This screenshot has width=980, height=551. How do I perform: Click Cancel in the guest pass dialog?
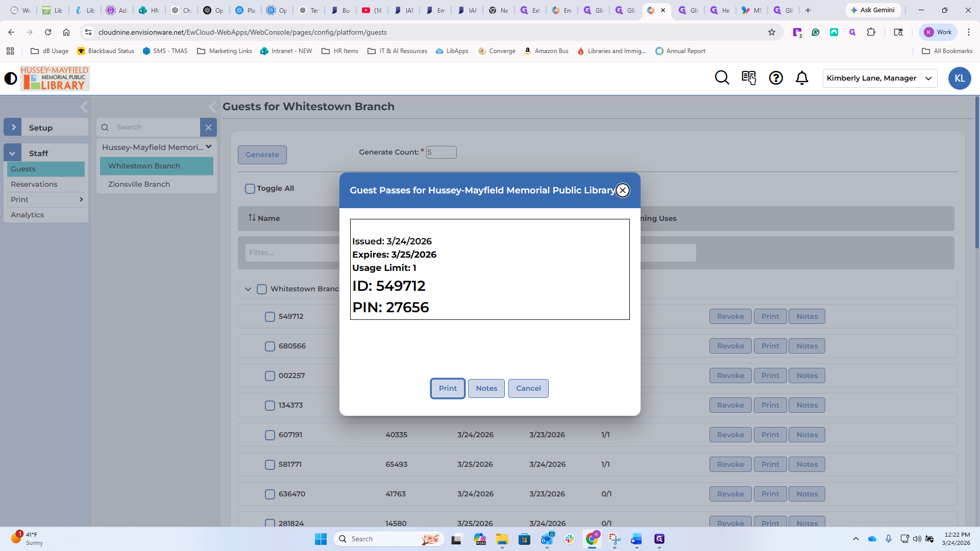click(x=528, y=388)
